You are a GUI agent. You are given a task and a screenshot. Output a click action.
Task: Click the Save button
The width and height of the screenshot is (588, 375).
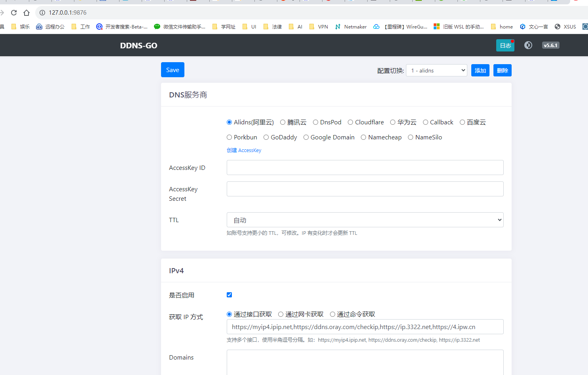coord(173,70)
